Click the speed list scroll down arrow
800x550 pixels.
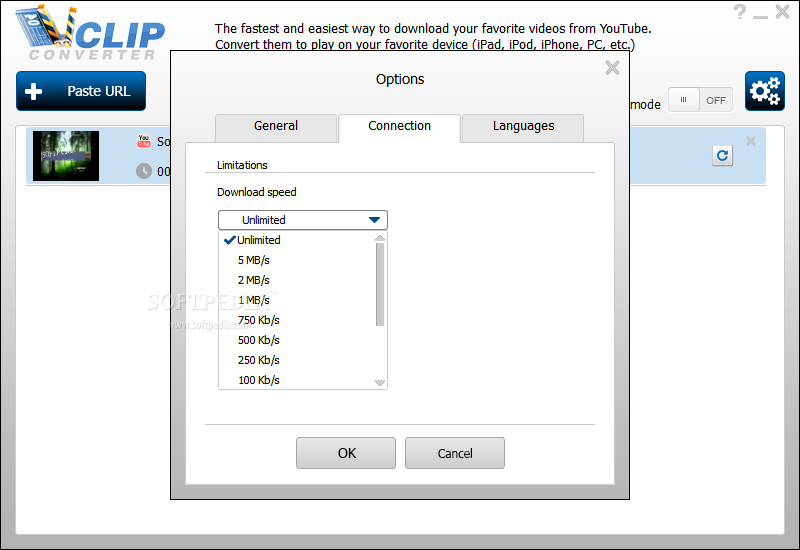click(380, 383)
